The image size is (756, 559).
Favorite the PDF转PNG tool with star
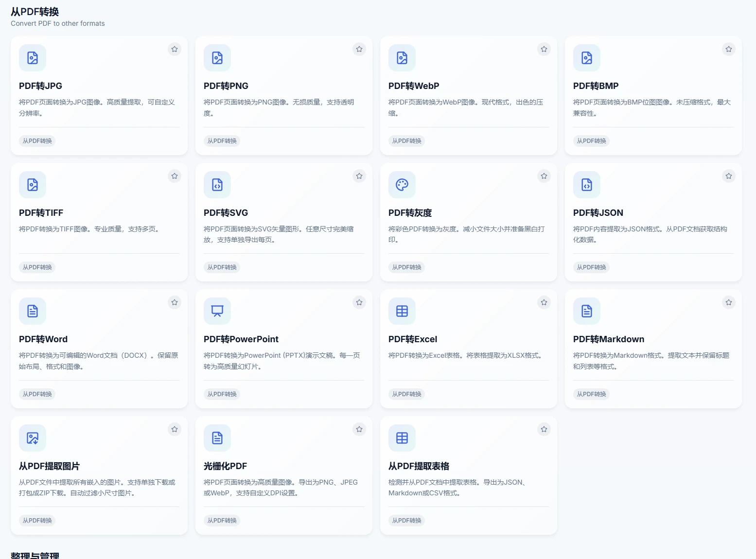[x=359, y=49]
